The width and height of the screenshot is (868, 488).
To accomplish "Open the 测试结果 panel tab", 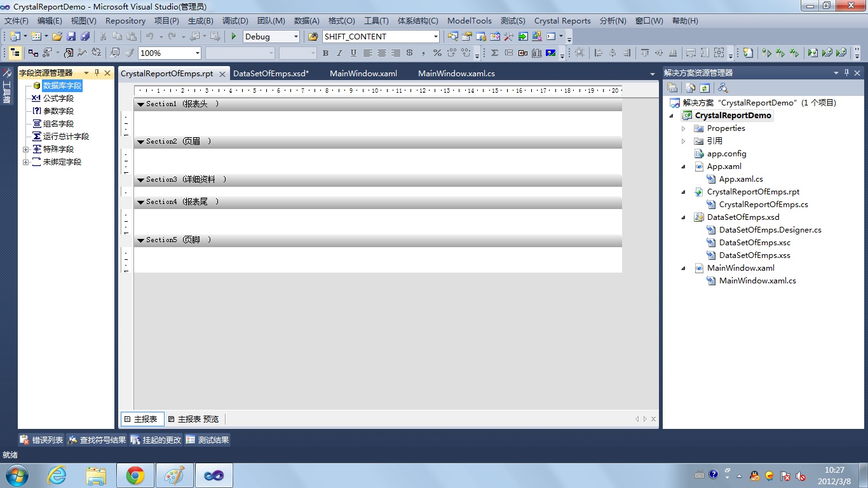I will 207,440.
